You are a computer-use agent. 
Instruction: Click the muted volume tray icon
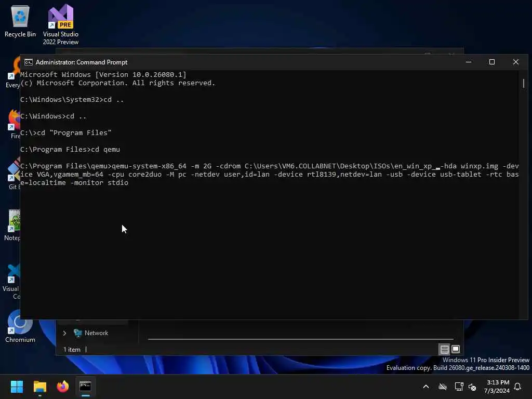[x=472, y=387]
